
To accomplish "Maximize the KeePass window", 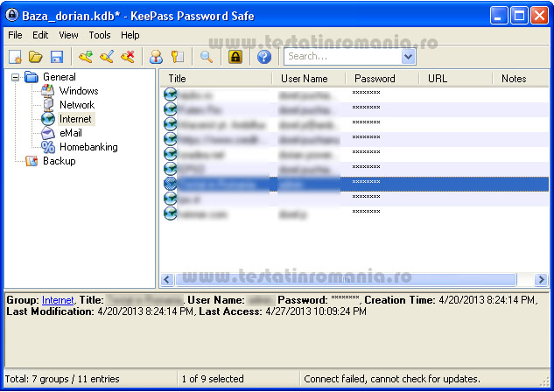I will click(x=519, y=16).
